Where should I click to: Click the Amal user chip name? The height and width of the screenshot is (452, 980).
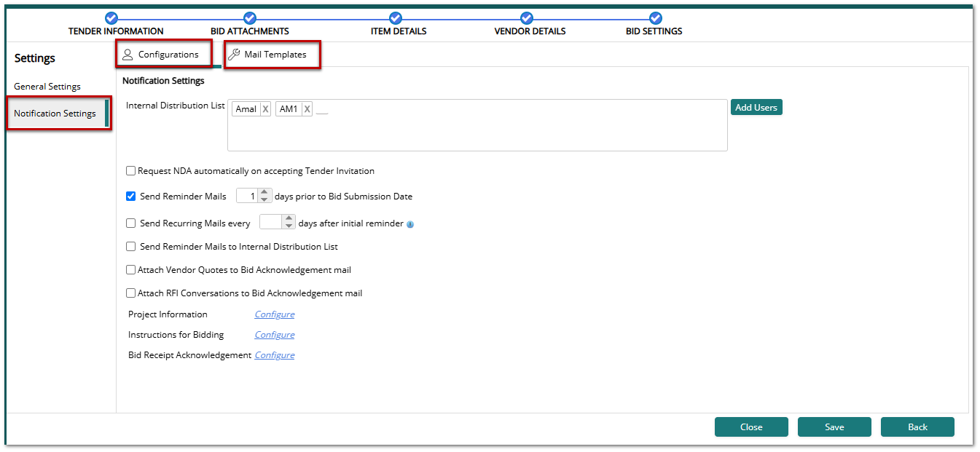(x=246, y=109)
